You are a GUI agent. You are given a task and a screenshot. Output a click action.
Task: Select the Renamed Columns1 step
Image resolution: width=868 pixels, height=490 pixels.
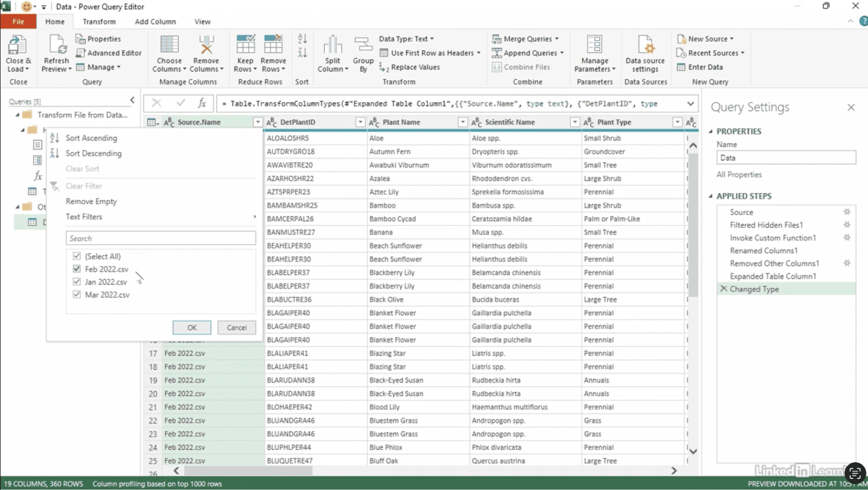click(764, 250)
